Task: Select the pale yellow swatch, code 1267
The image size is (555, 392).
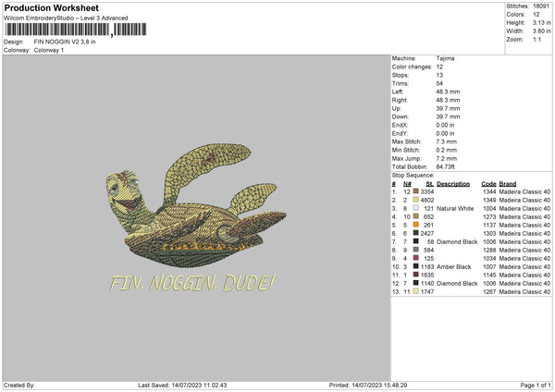Action: [416, 291]
